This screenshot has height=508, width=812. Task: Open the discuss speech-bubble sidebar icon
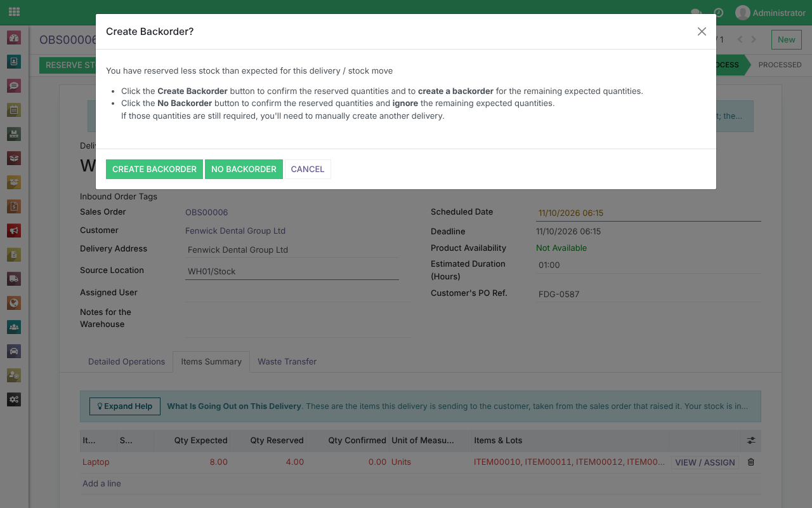[x=14, y=86]
